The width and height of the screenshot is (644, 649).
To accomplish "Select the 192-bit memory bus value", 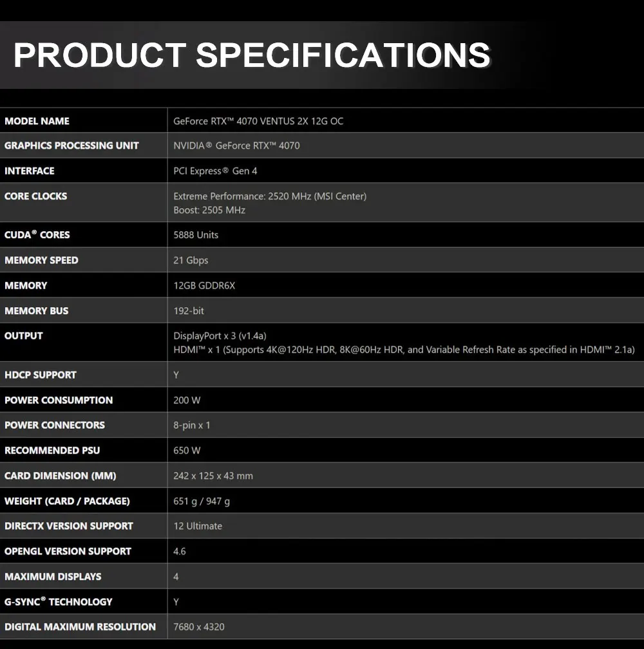I will tap(189, 311).
